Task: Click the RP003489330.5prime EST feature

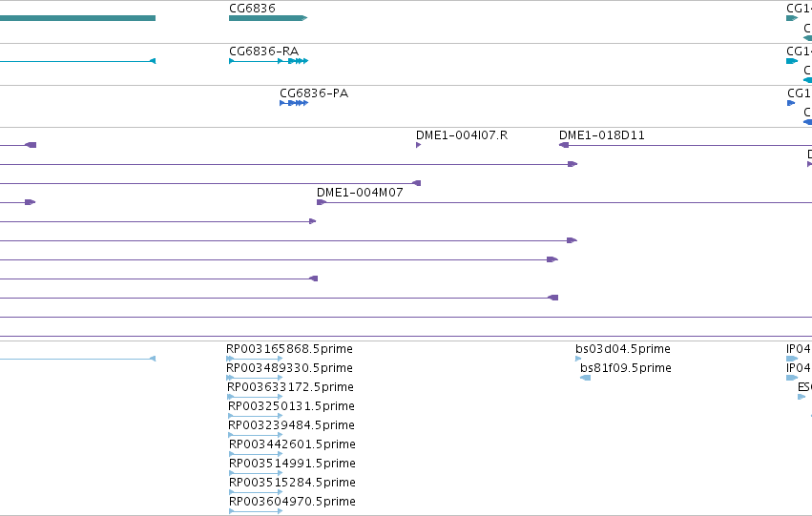Action: tap(255, 378)
